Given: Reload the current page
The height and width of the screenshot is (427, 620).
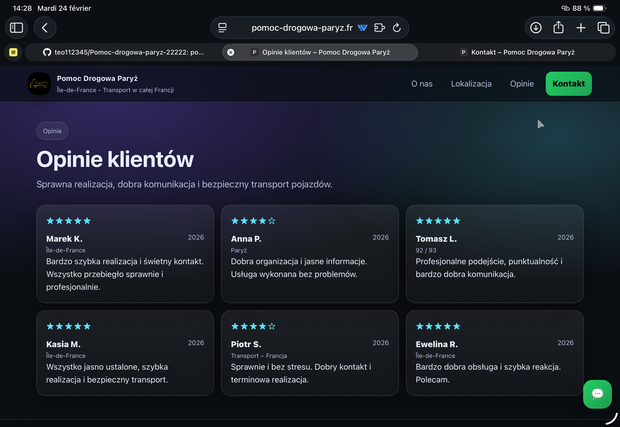Looking at the screenshot, I should 397,28.
